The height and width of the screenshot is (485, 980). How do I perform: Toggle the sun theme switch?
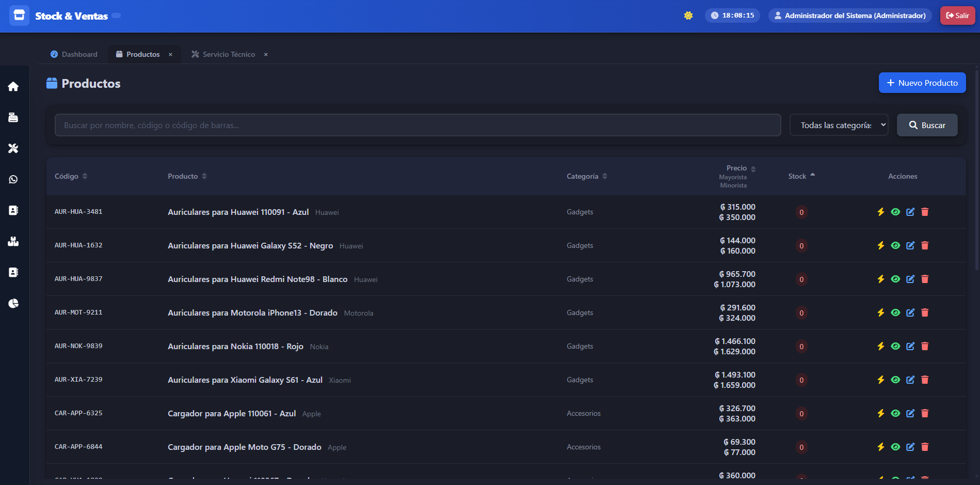pyautogui.click(x=688, y=15)
